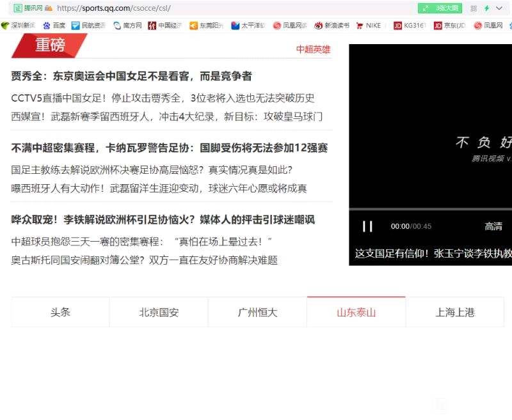Open the QR code grid icon
This screenshot has width=512, height=420.
pos(474,8)
